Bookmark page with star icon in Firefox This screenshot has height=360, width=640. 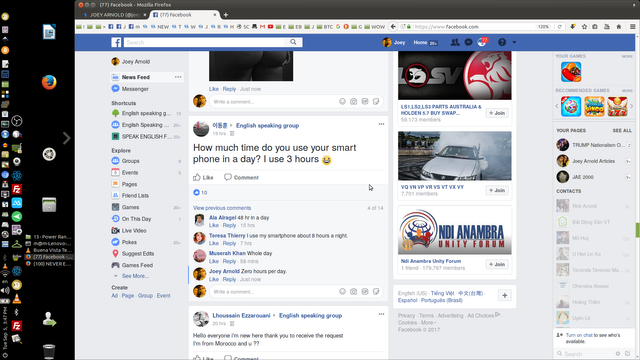tap(584, 27)
